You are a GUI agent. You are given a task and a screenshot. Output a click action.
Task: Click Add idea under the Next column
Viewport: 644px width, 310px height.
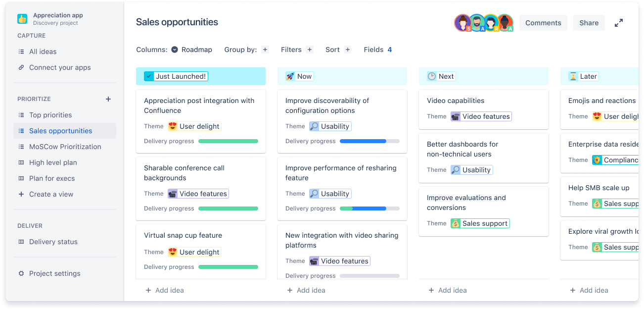447,290
